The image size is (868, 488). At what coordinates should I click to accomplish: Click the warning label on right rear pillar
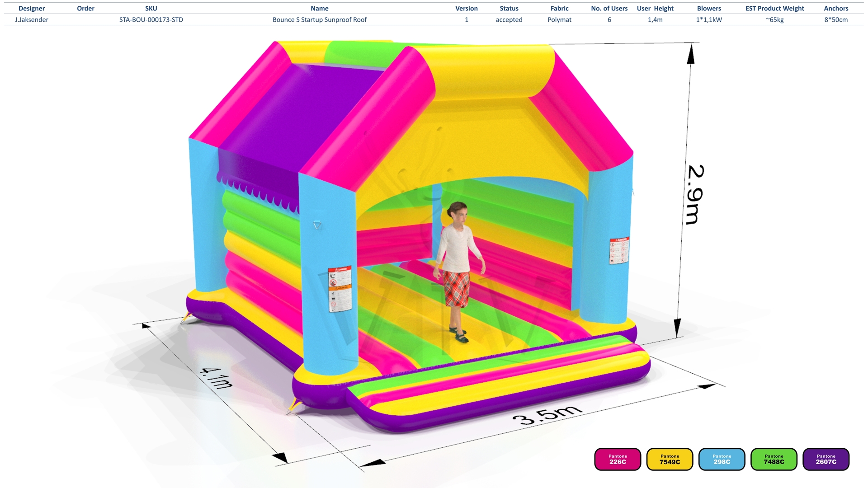(619, 251)
